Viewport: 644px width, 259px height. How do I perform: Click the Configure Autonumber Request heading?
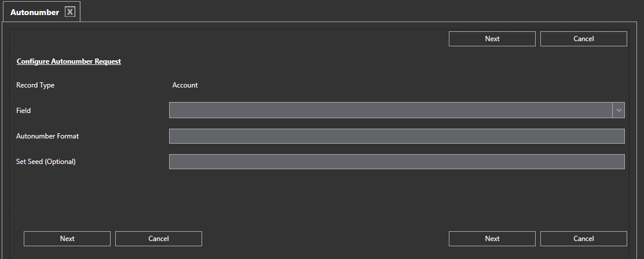[x=68, y=61]
